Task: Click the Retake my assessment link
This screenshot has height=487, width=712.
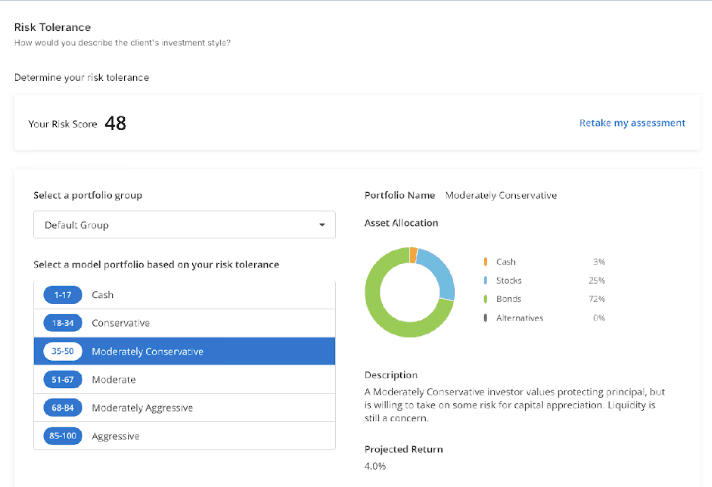Action: click(632, 123)
